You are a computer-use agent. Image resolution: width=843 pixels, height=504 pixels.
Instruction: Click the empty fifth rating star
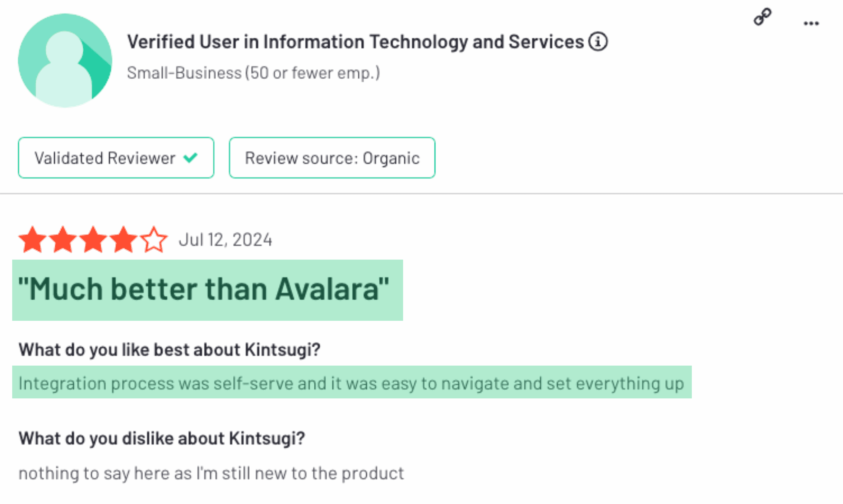coord(154,239)
